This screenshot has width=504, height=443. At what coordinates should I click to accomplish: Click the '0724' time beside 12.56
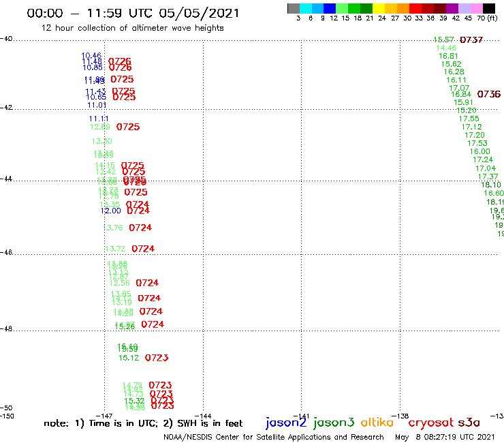click(x=147, y=283)
